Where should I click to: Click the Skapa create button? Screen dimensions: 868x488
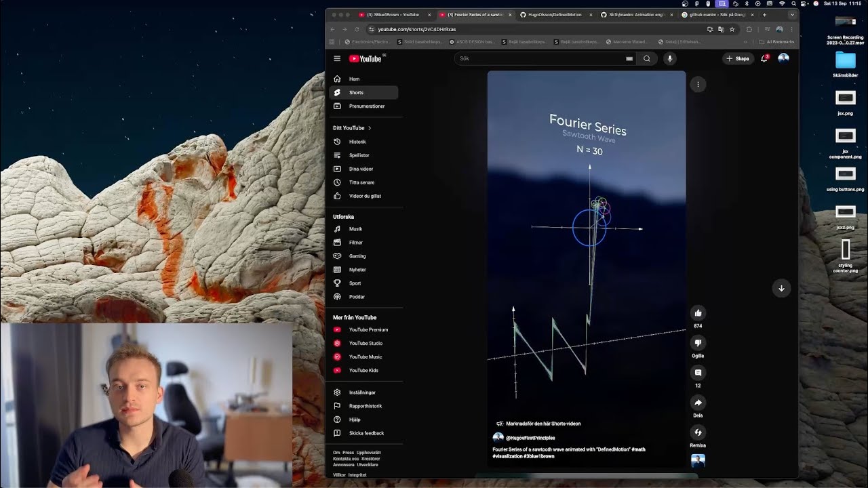coord(738,58)
